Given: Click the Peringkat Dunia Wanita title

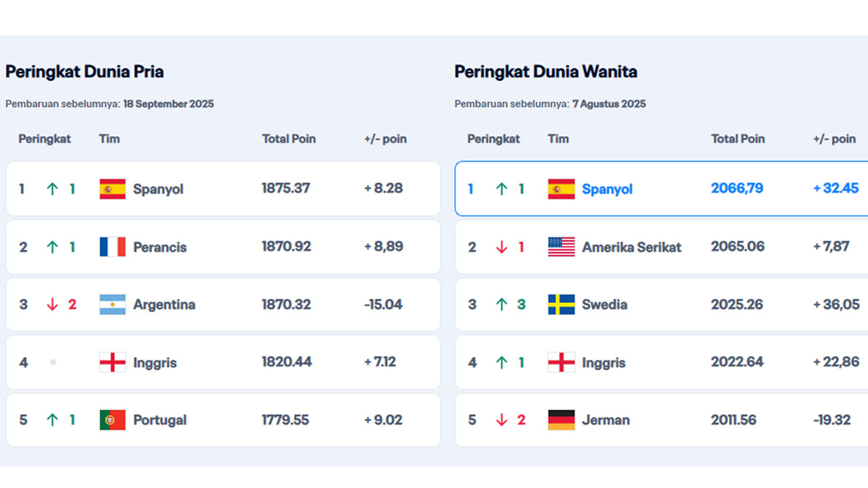Looking at the screenshot, I should pyautogui.click(x=545, y=71).
